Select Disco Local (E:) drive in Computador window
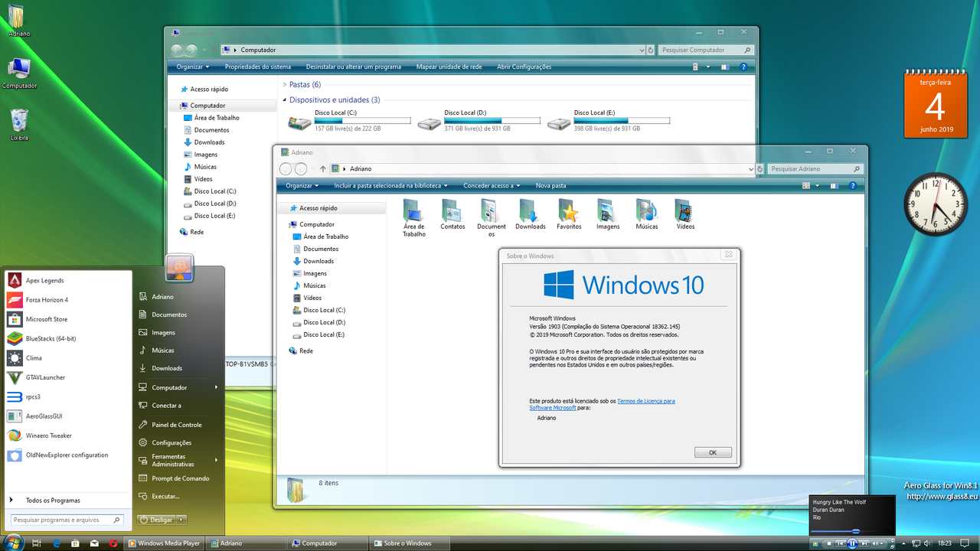The width and height of the screenshot is (980, 551). point(609,121)
